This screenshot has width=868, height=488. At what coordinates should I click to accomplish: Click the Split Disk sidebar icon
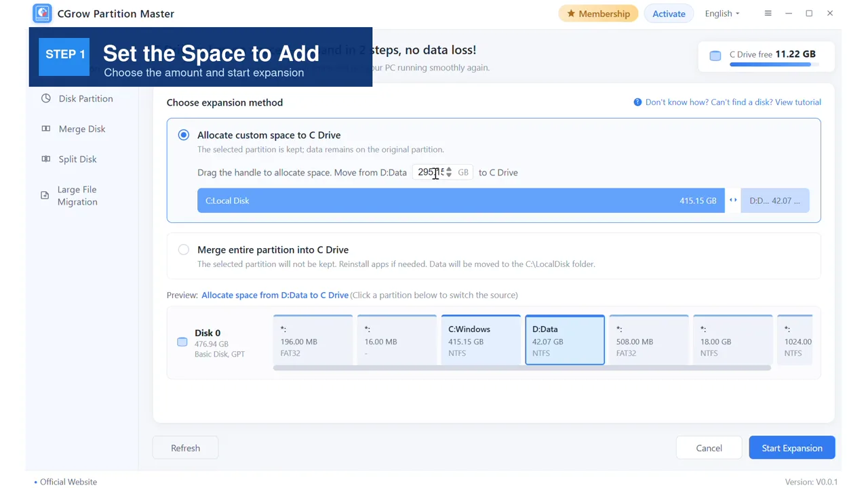(x=45, y=159)
